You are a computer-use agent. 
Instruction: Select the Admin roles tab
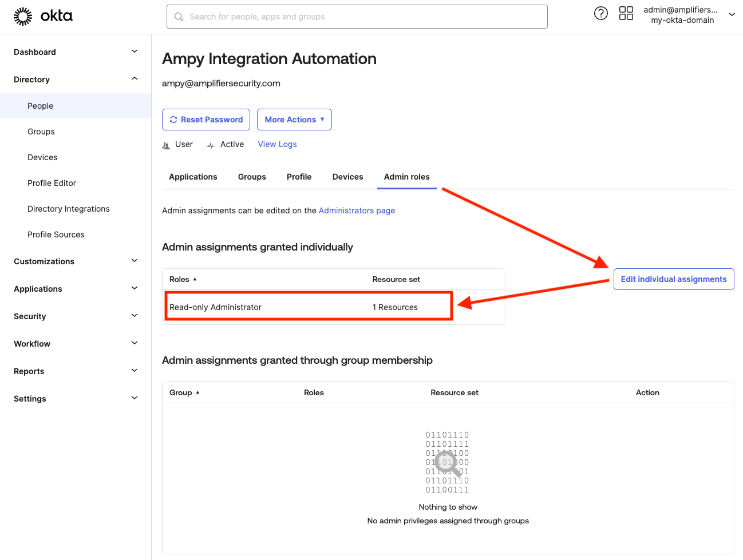pyautogui.click(x=406, y=177)
